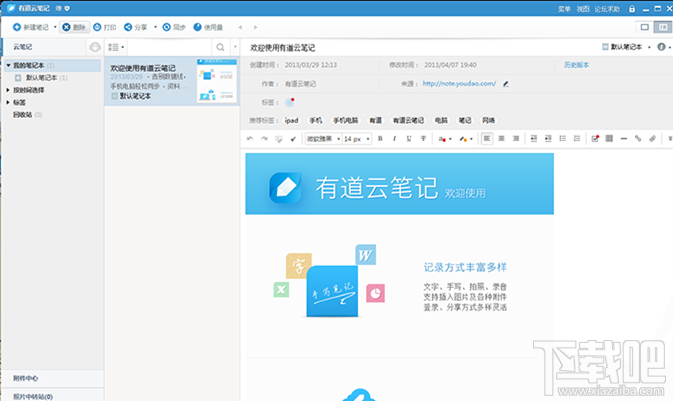Sync notes with the 同步 button
Screen dimensions: 673x401
click(x=174, y=27)
